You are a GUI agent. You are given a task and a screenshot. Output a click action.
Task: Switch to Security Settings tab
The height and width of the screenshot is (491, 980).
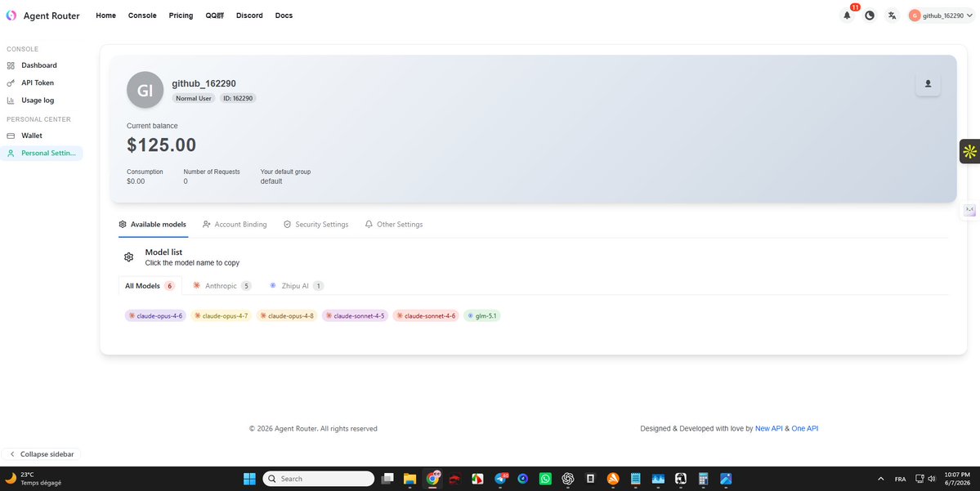coord(315,225)
